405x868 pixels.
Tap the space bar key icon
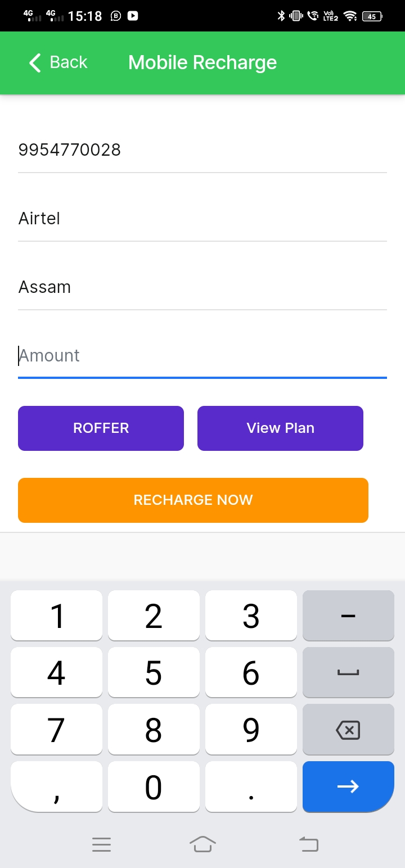tap(348, 672)
